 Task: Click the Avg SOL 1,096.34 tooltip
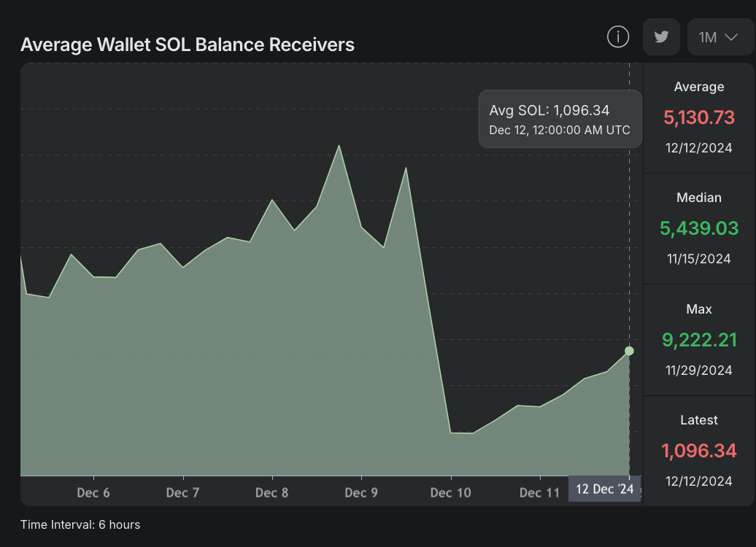point(560,120)
